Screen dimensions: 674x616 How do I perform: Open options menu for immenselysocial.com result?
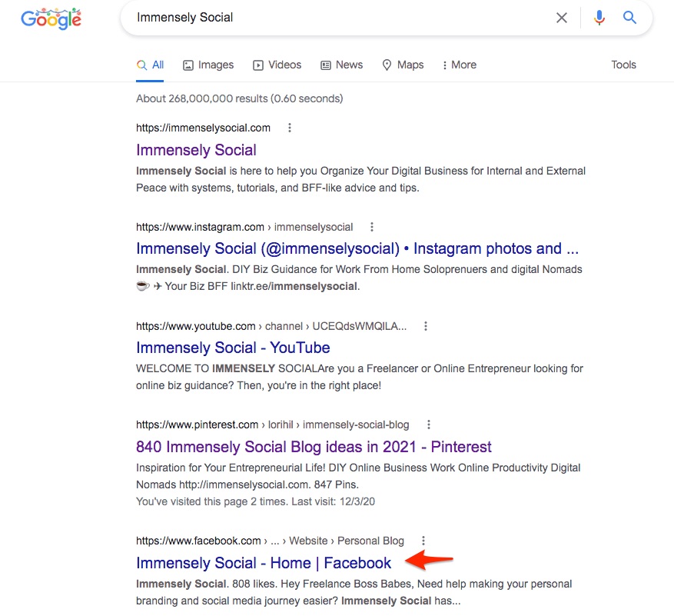point(290,128)
